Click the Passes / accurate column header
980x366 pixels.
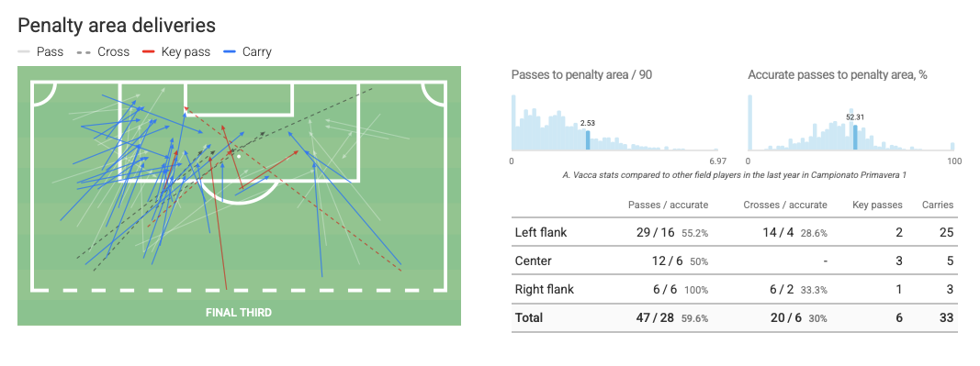[668, 205]
